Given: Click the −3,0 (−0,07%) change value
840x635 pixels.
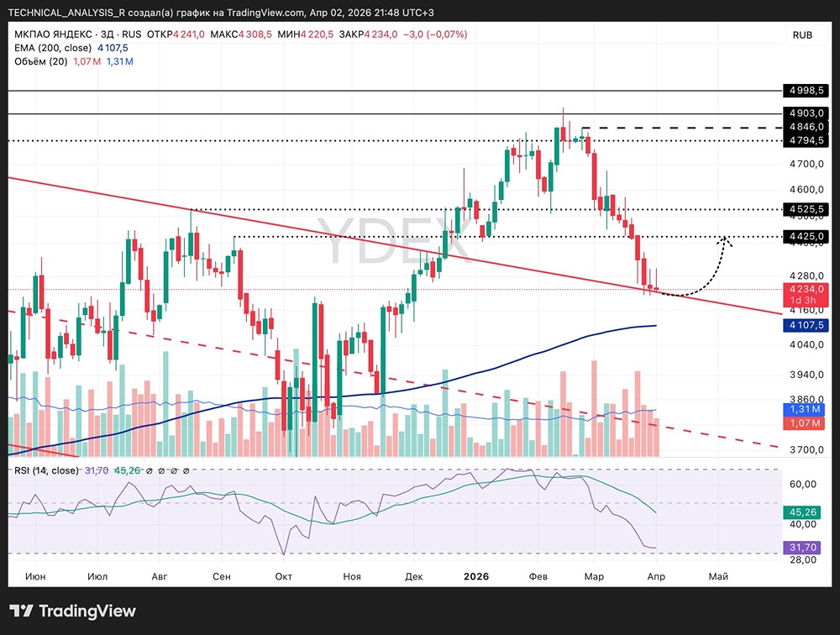Looking at the screenshot, I should [x=435, y=34].
